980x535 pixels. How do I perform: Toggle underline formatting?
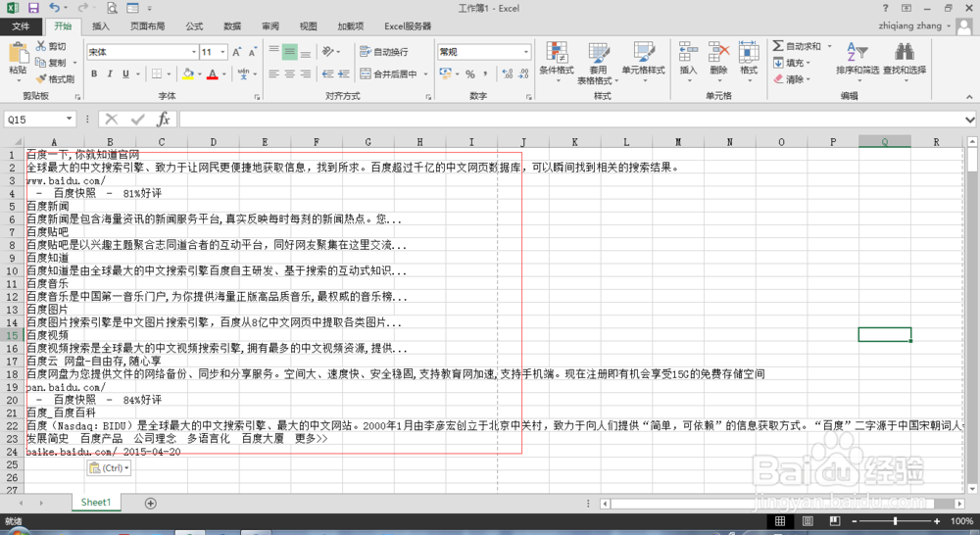125,73
